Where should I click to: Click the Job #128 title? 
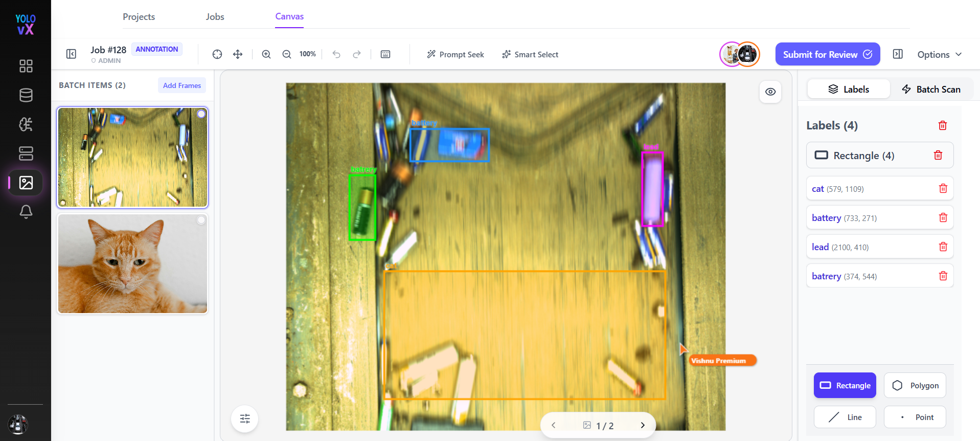coord(108,50)
